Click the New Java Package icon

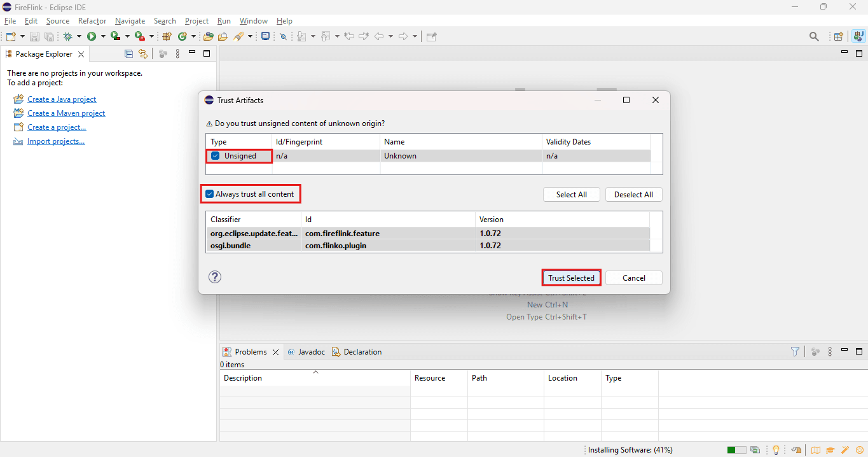167,36
